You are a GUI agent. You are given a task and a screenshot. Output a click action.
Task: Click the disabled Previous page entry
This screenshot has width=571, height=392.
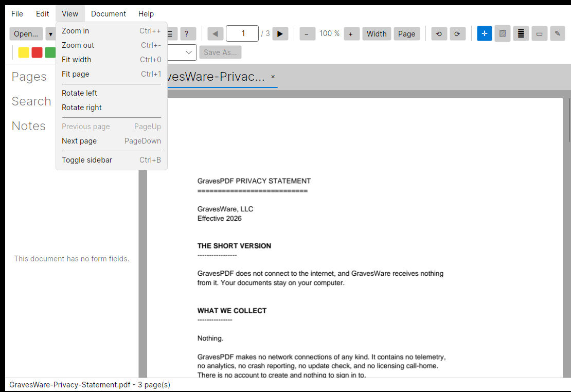tap(112, 127)
